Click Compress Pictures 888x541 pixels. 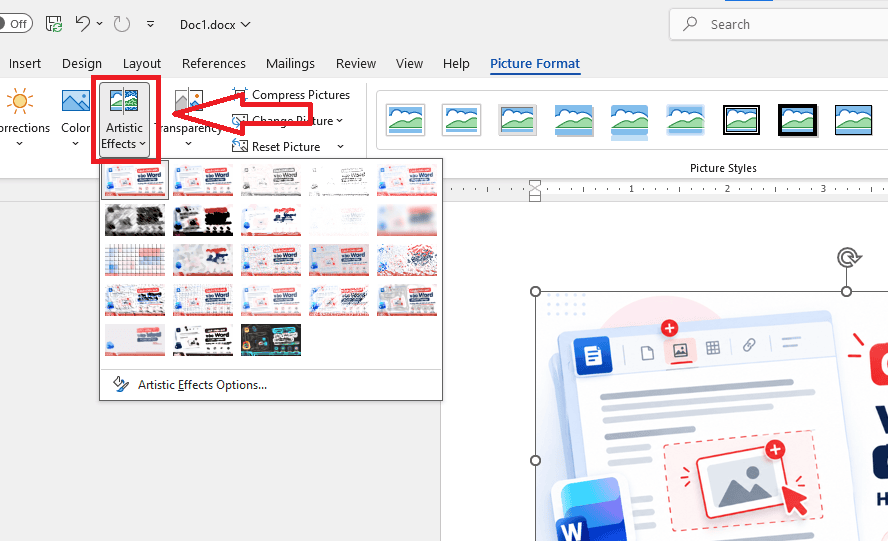292,95
